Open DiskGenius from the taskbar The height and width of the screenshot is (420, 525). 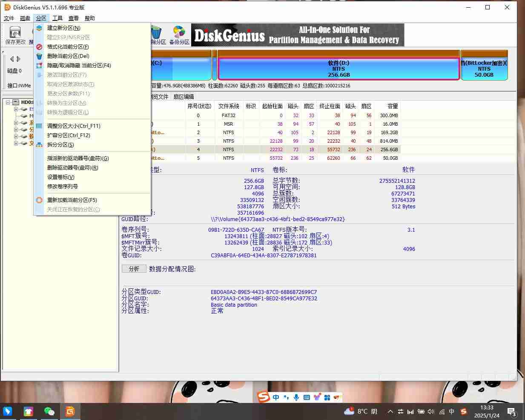[x=71, y=411]
